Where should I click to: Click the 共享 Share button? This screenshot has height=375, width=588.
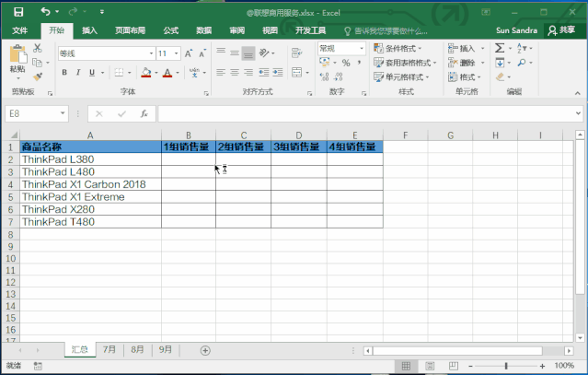561,30
